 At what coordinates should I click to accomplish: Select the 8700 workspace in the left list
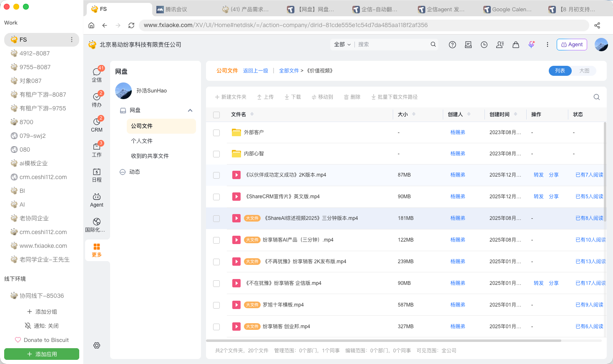coord(42,122)
